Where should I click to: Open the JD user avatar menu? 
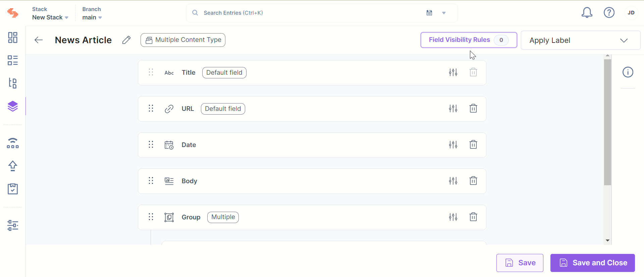[631, 13]
